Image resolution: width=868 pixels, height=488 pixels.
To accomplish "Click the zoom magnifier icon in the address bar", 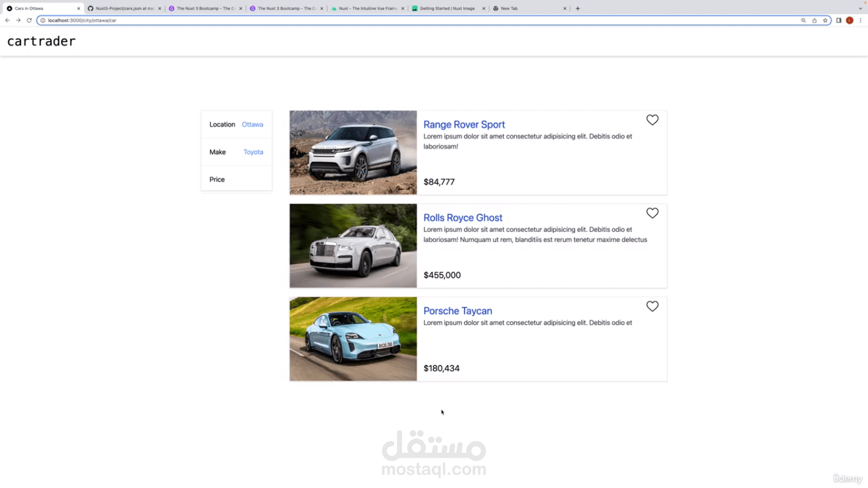I will [803, 20].
